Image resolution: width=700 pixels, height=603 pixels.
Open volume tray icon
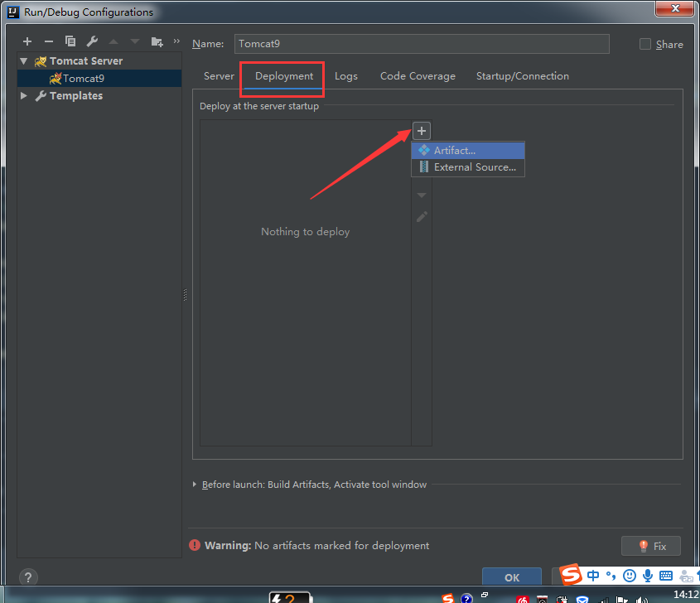(642, 600)
